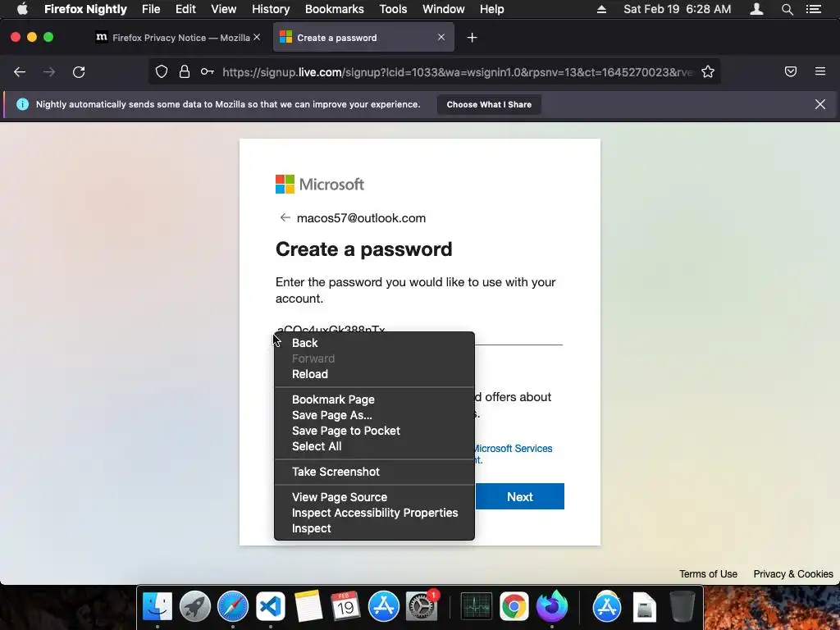Open the Apple menu

tap(22, 9)
